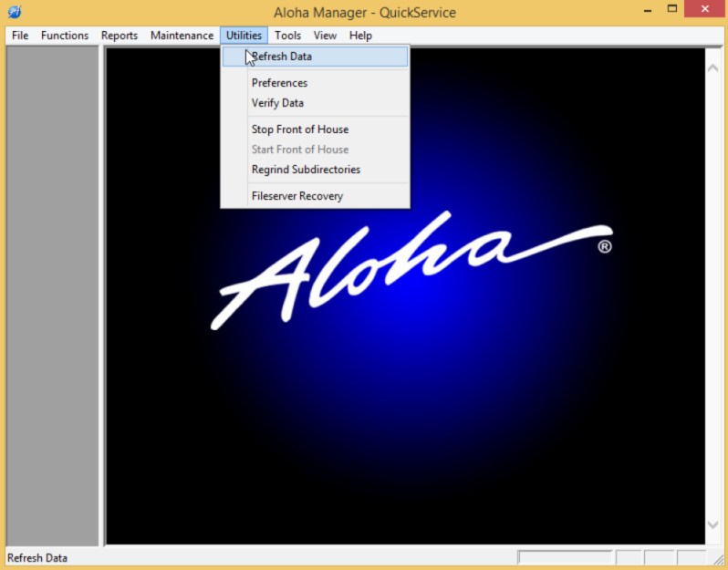Open the Maintenance menu

click(x=182, y=36)
